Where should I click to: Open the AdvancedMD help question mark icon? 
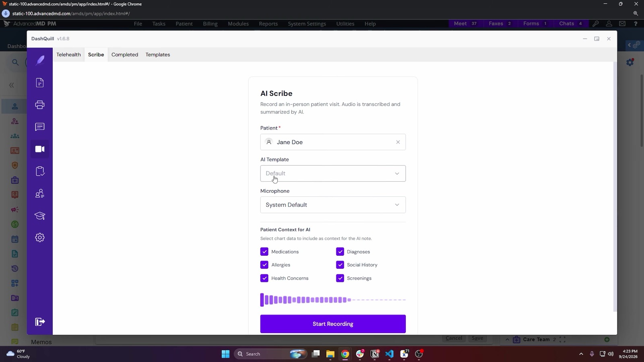tap(636, 24)
